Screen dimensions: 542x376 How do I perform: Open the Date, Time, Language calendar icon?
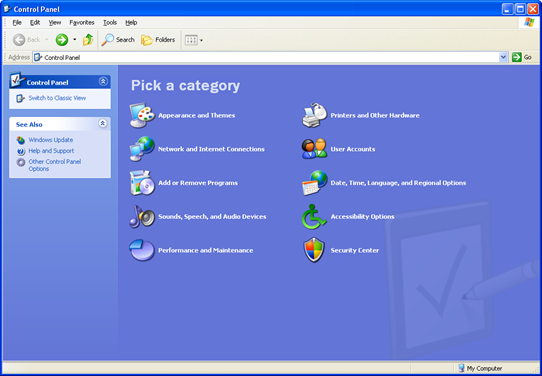click(315, 183)
